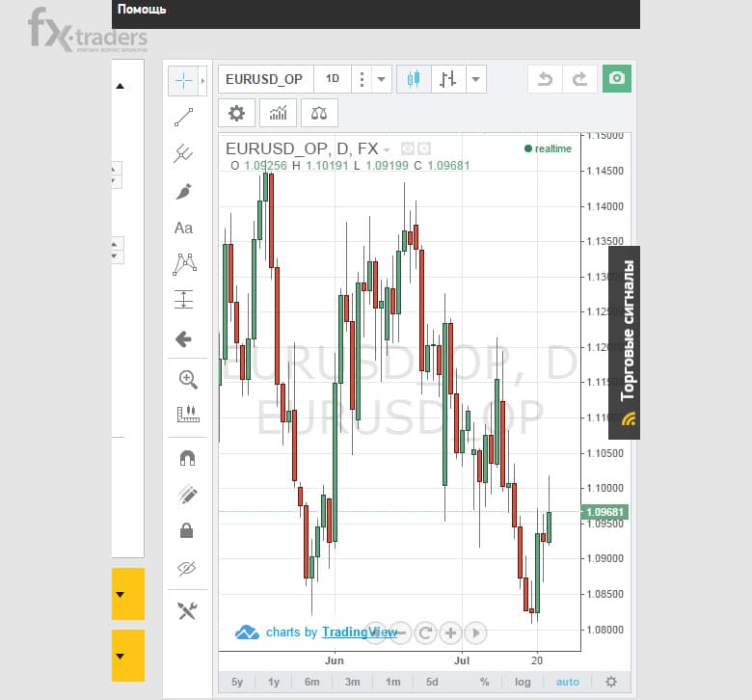Select the long position measurement tool

(x=184, y=300)
